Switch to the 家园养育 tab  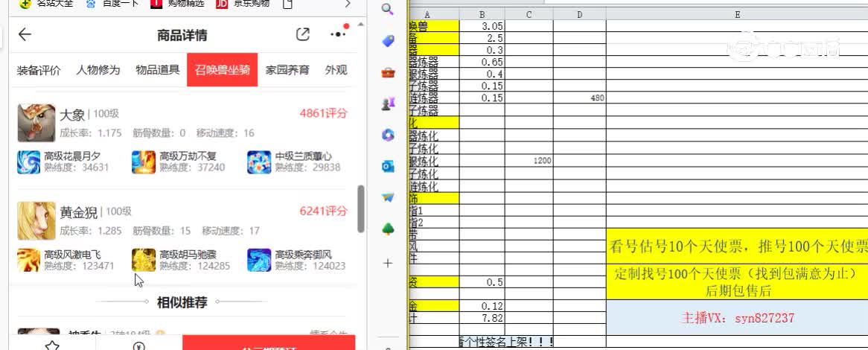(287, 70)
